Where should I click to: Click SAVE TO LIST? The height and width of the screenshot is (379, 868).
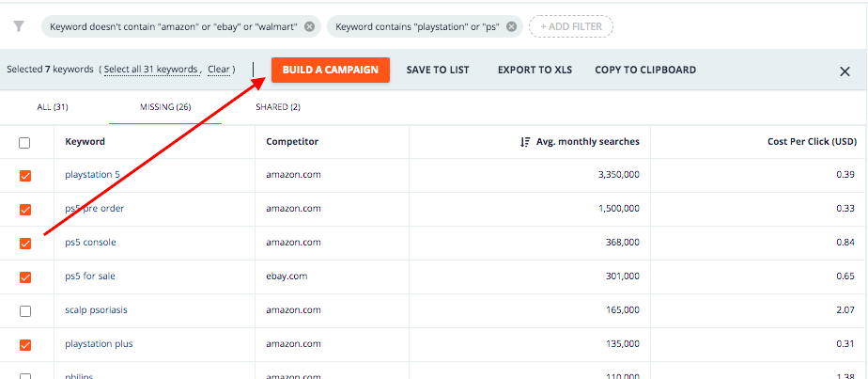(x=438, y=70)
